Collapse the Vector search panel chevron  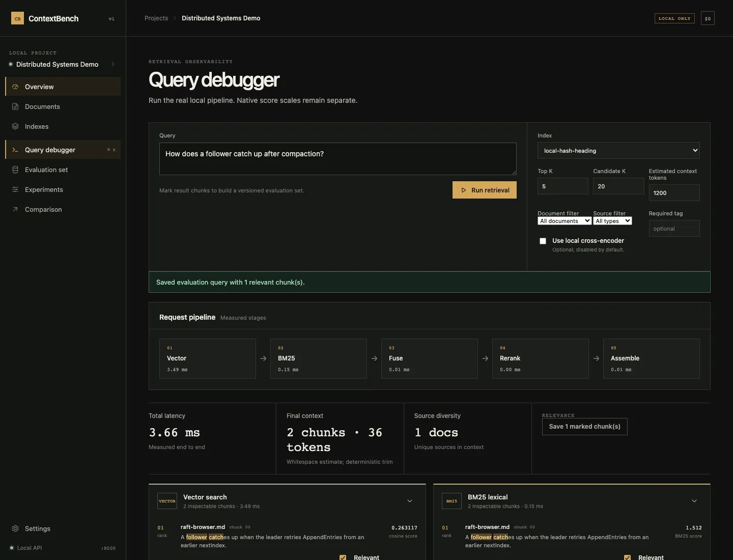(410, 501)
